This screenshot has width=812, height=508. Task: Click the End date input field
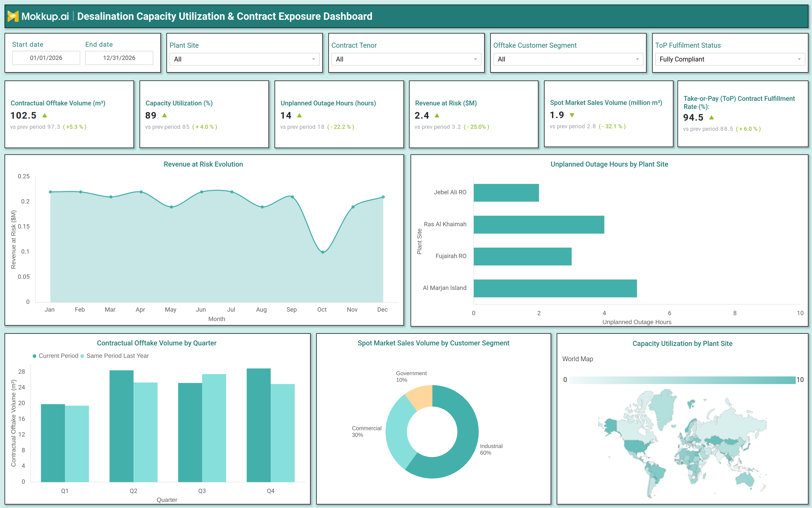tap(119, 58)
